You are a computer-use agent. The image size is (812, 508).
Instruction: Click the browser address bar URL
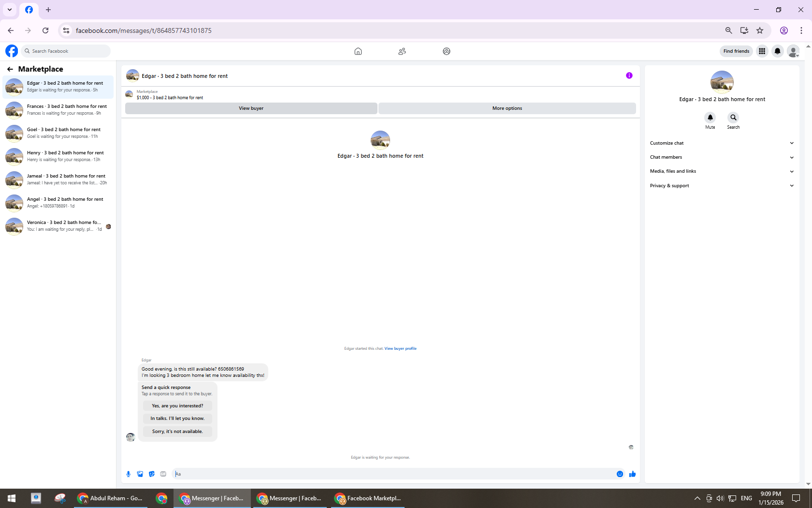tap(144, 30)
